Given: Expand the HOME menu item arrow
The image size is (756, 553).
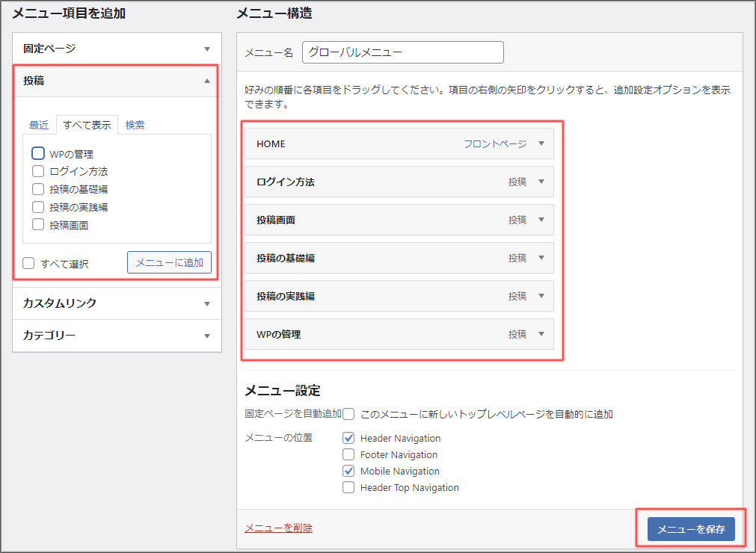Looking at the screenshot, I should pos(541,143).
